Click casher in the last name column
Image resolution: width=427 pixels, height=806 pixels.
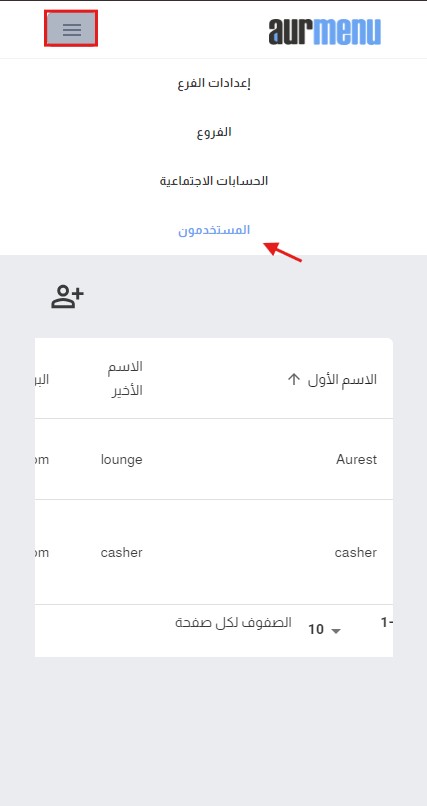click(x=122, y=553)
